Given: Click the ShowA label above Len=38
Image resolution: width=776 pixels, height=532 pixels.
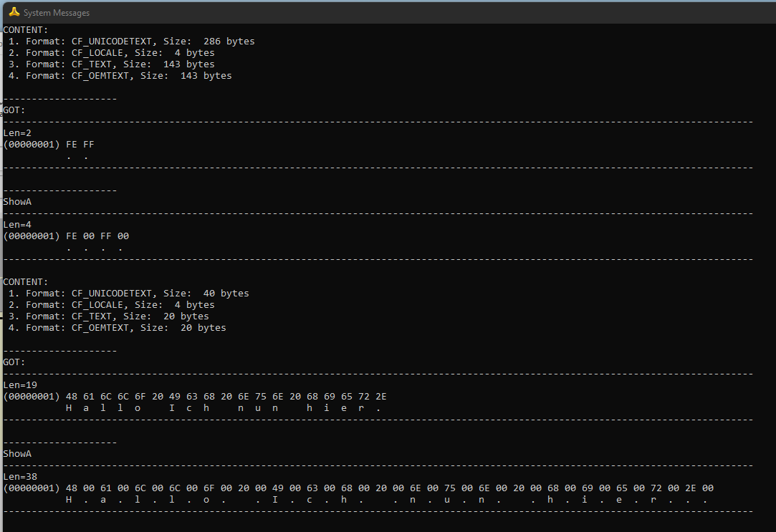Looking at the screenshot, I should [x=17, y=454].
